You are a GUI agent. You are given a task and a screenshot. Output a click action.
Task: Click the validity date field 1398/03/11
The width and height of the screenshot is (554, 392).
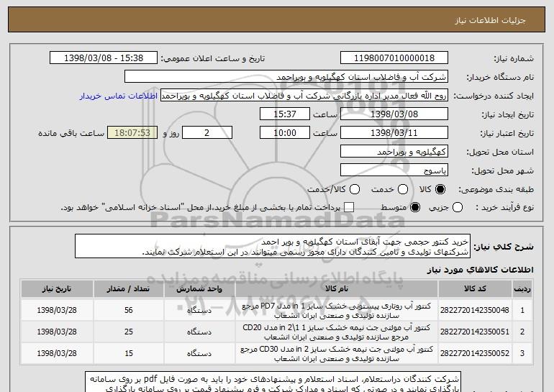394,133
